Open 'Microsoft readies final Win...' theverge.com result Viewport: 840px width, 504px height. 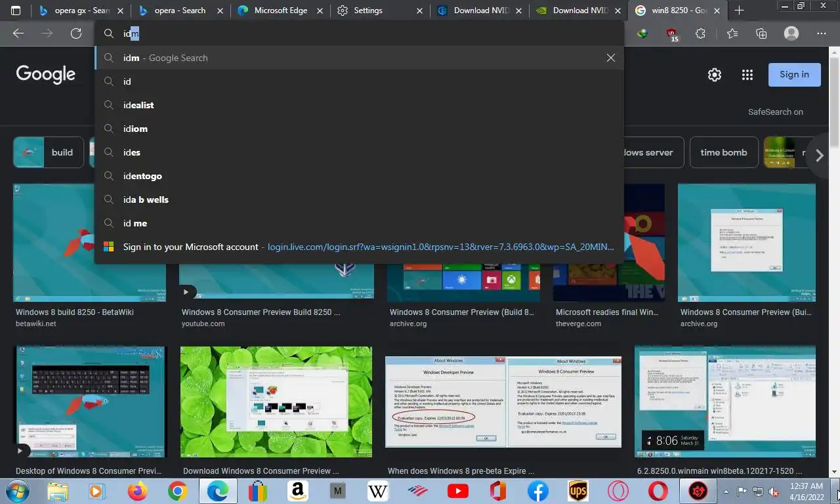607,312
